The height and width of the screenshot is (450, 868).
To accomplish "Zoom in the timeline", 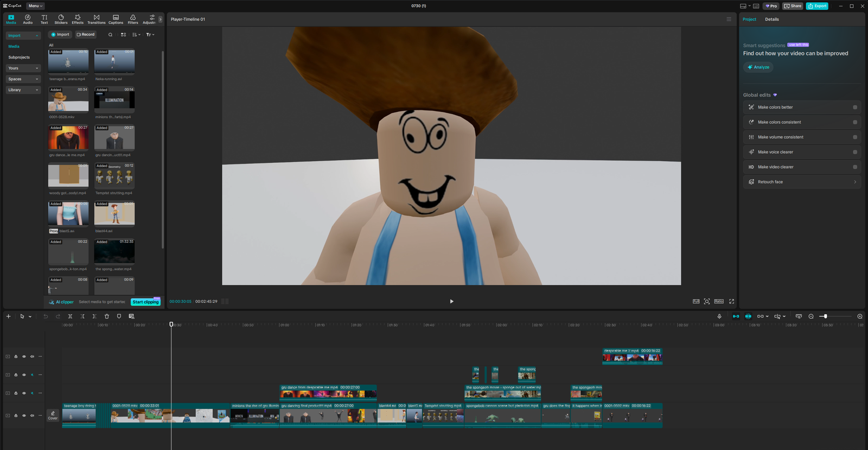I will (x=860, y=316).
